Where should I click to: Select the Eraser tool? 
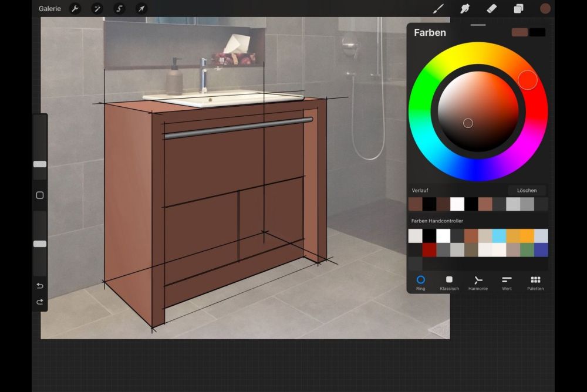coord(492,9)
